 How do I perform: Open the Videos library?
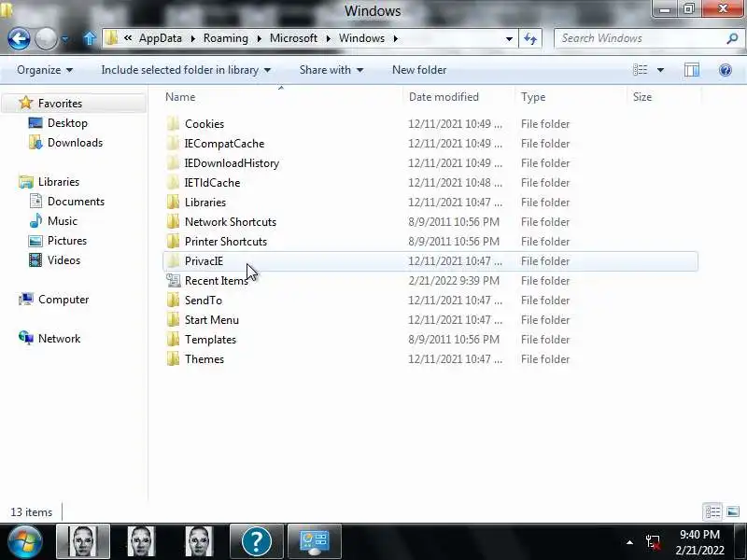63,260
